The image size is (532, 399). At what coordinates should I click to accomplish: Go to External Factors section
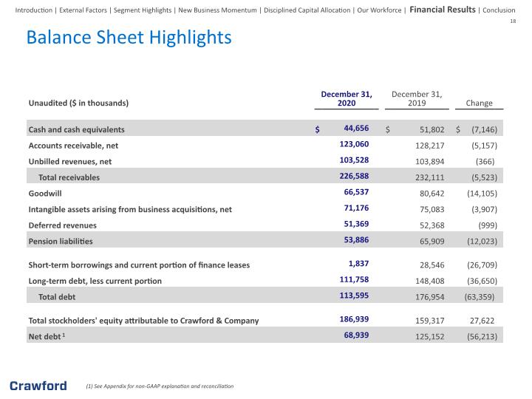click(x=83, y=10)
